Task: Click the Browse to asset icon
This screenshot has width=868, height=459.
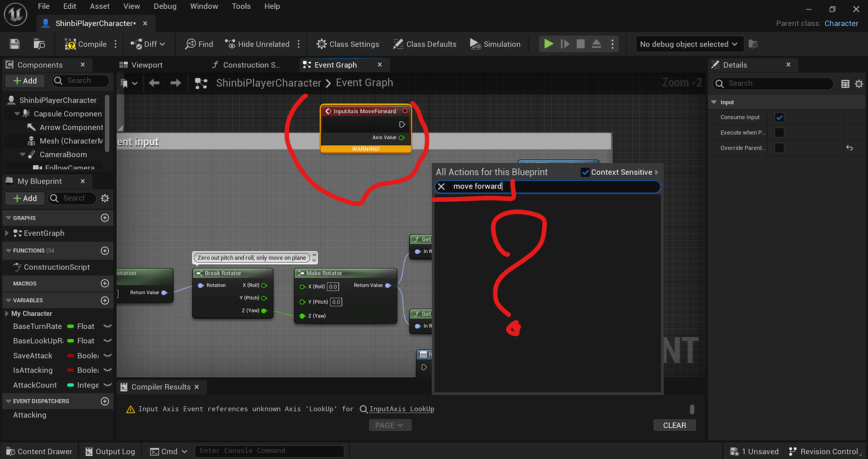Action: [40, 44]
